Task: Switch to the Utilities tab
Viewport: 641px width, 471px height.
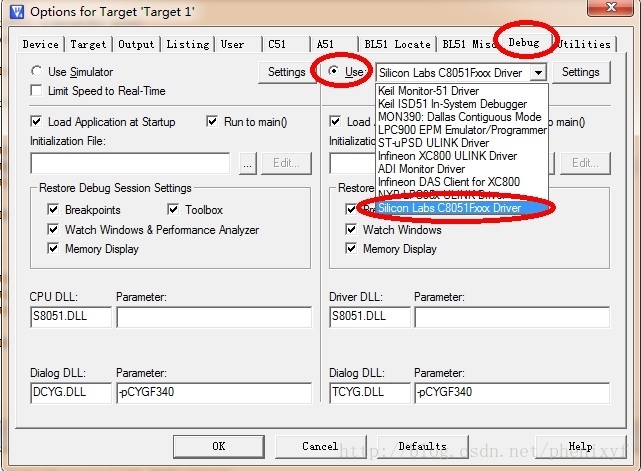Action: (585, 44)
